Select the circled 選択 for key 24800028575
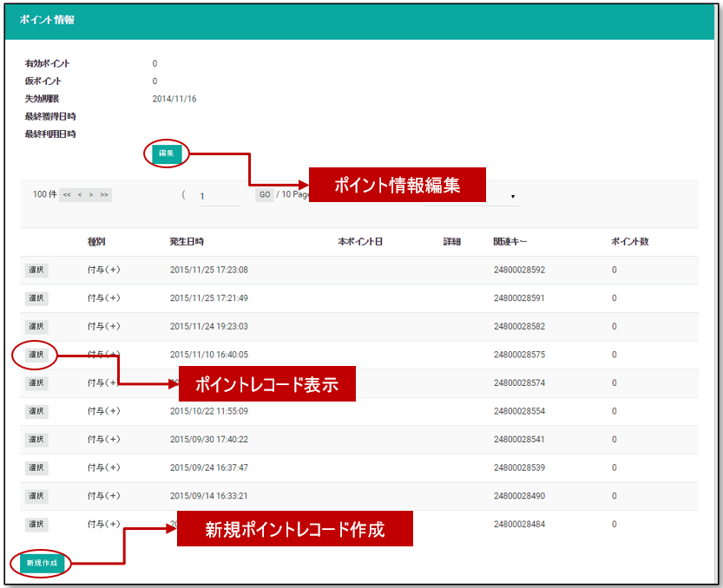 (36, 355)
